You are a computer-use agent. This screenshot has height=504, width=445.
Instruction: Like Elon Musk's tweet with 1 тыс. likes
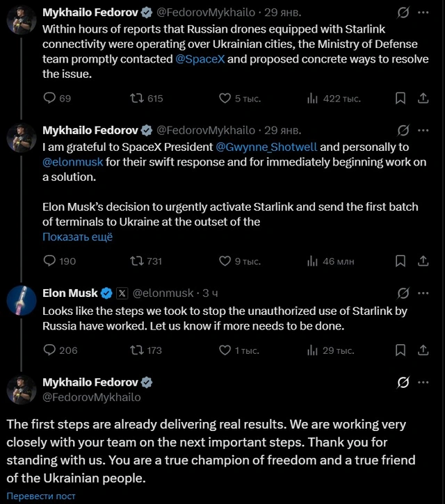point(225,350)
